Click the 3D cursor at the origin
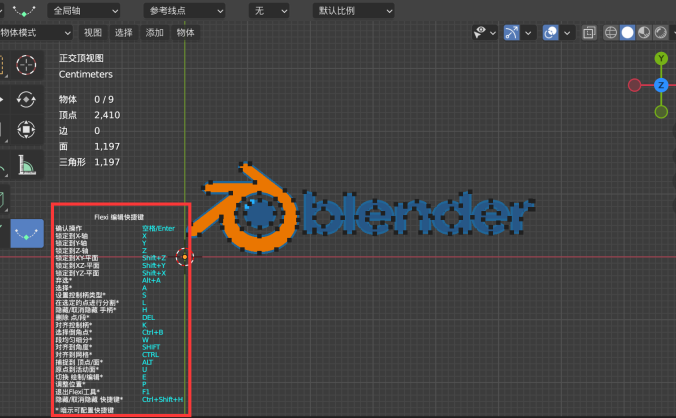Screen dimensions: 676x418 [185, 257]
